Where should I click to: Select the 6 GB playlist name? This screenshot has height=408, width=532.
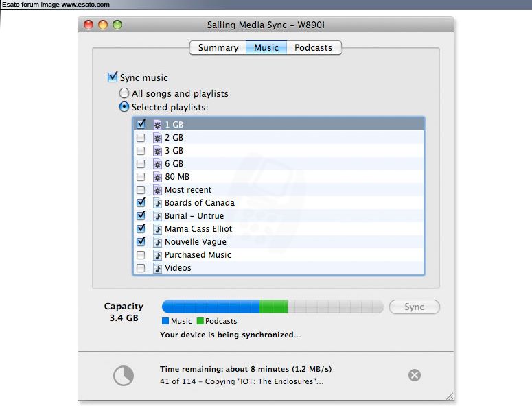click(174, 164)
